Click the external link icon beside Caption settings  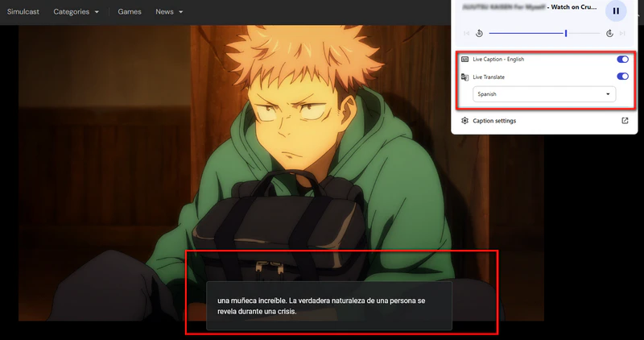coord(625,121)
